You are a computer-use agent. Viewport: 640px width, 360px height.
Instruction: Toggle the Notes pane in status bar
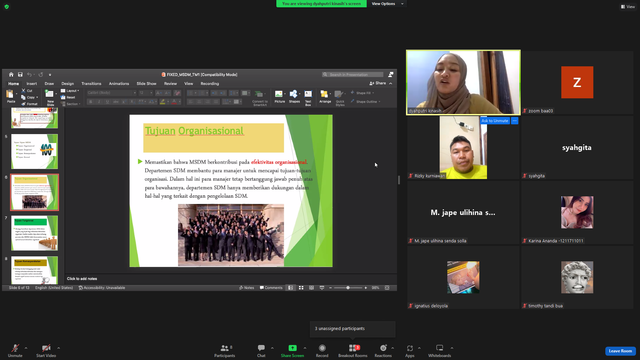(x=247, y=288)
